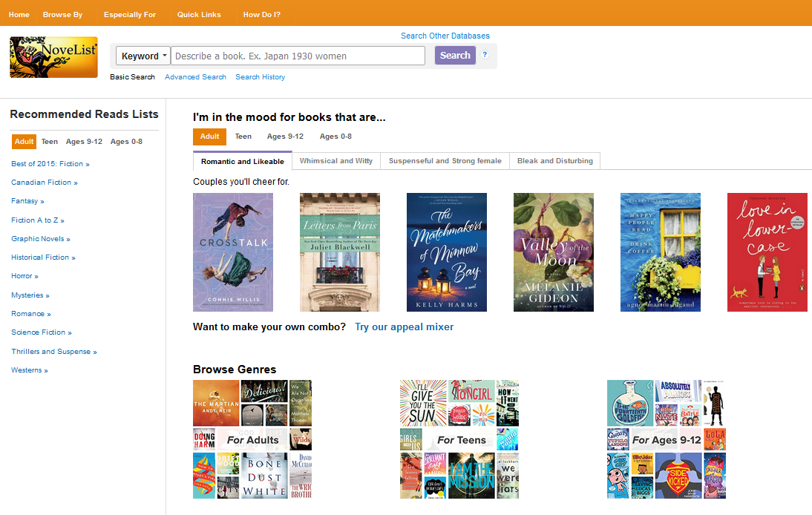
Task: Expand the Quick Links menu
Action: [x=199, y=14]
